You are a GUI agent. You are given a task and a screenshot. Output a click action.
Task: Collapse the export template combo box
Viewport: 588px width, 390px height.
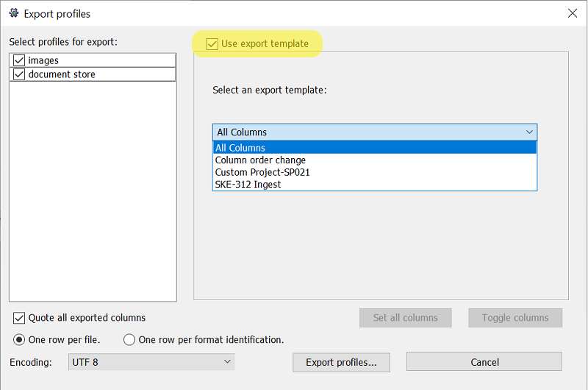[375, 132]
